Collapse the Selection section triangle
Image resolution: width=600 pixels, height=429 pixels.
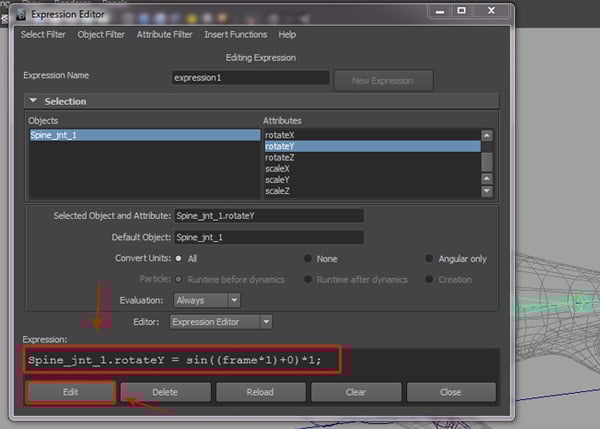pos(32,101)
